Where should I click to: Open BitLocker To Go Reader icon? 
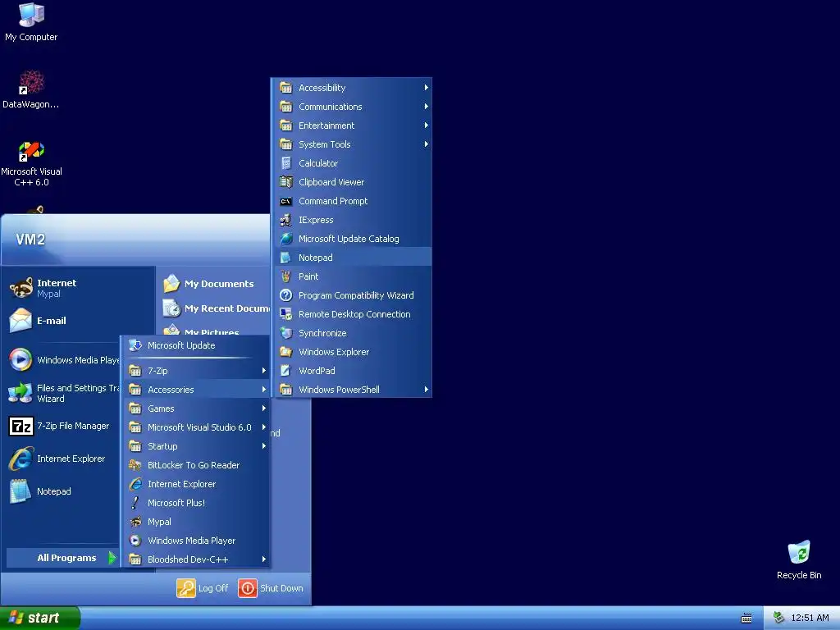(135, 465)
